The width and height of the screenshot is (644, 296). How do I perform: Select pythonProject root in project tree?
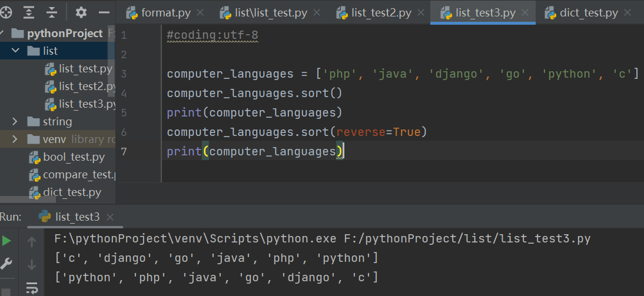tap(65, 34)
